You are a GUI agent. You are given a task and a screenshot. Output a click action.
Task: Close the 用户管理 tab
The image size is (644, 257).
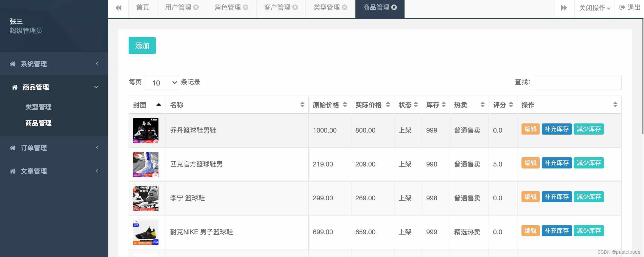[196, 7]
